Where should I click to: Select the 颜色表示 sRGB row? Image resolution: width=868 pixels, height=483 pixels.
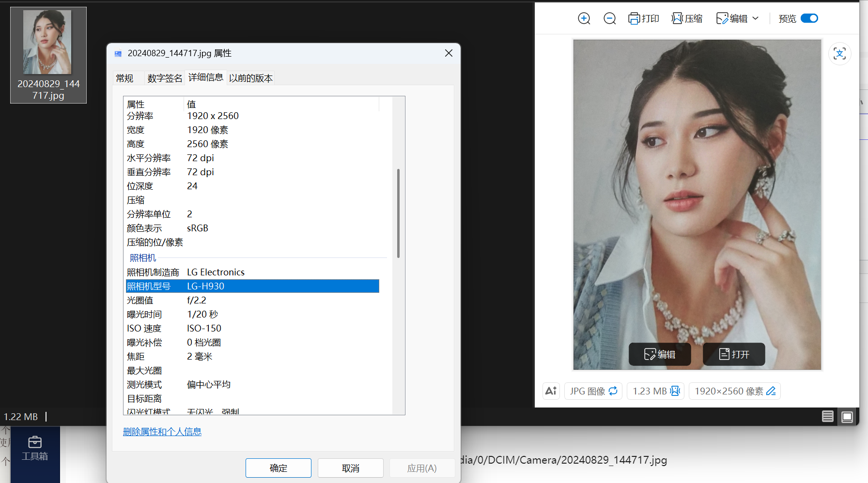tap(252, 228)
